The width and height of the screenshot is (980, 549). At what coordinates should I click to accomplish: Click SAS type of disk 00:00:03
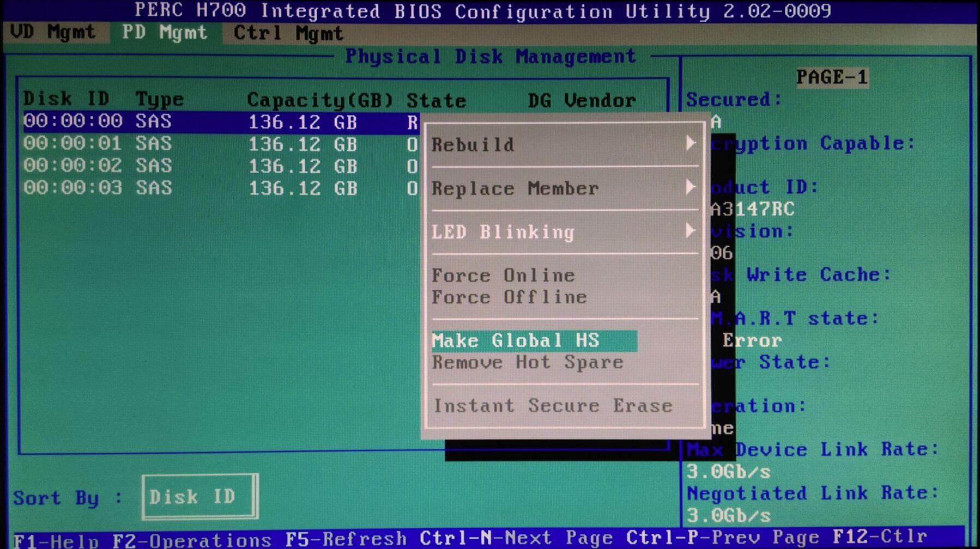(154, 188)
